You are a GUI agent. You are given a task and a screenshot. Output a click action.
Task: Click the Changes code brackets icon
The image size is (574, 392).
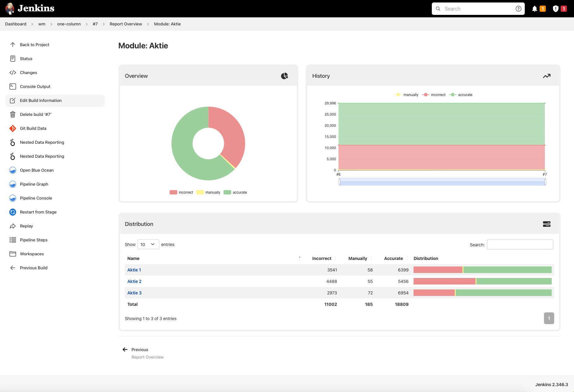point(13,73)
